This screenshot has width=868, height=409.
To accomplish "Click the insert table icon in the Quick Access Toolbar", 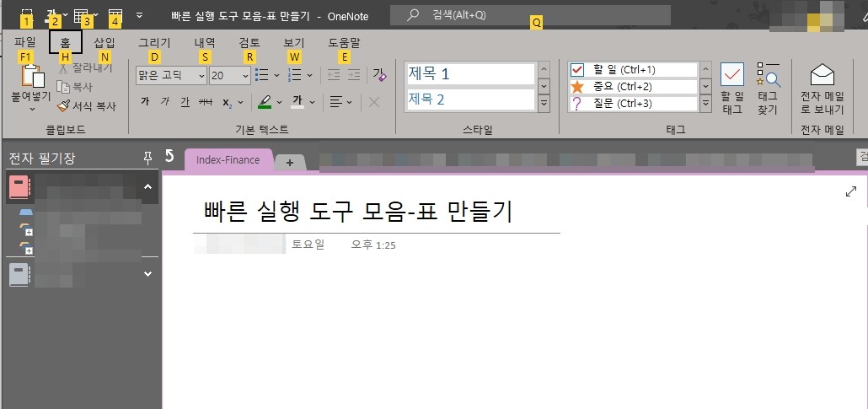I will click(x=81, y=14).
